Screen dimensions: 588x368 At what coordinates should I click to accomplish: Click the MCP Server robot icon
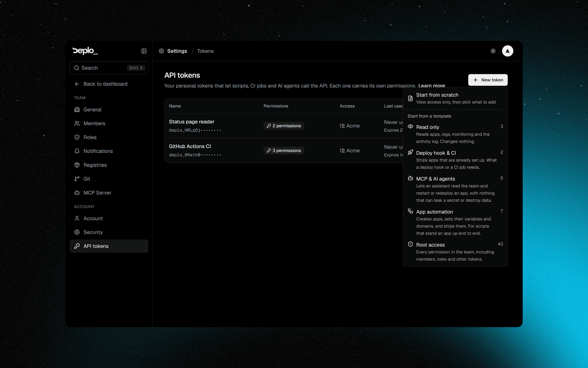(77, 193)
